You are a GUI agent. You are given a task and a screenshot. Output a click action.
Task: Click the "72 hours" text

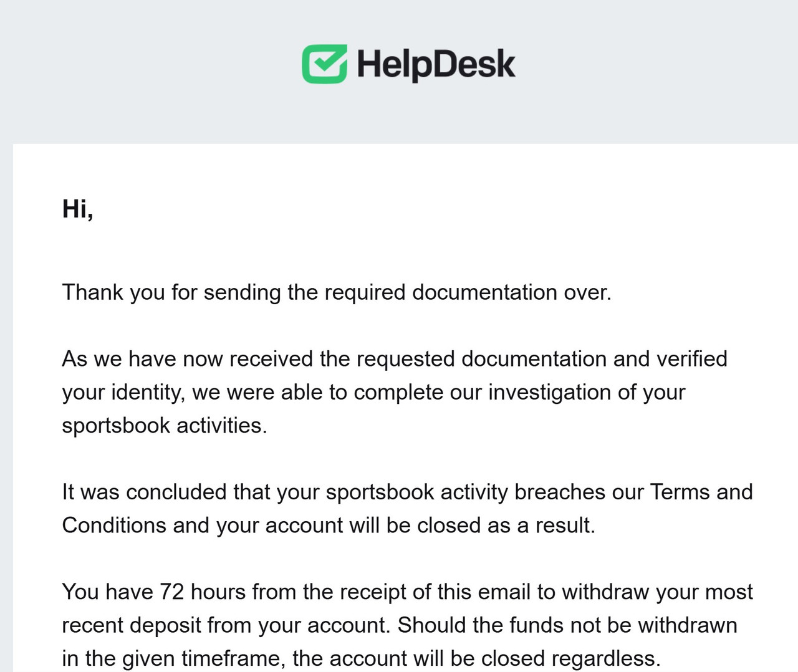(x=203, y=592)
